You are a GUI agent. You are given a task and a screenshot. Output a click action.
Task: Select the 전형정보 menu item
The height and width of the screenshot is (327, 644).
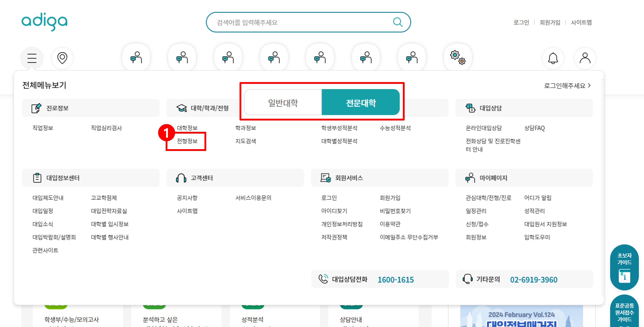[187, 141]
